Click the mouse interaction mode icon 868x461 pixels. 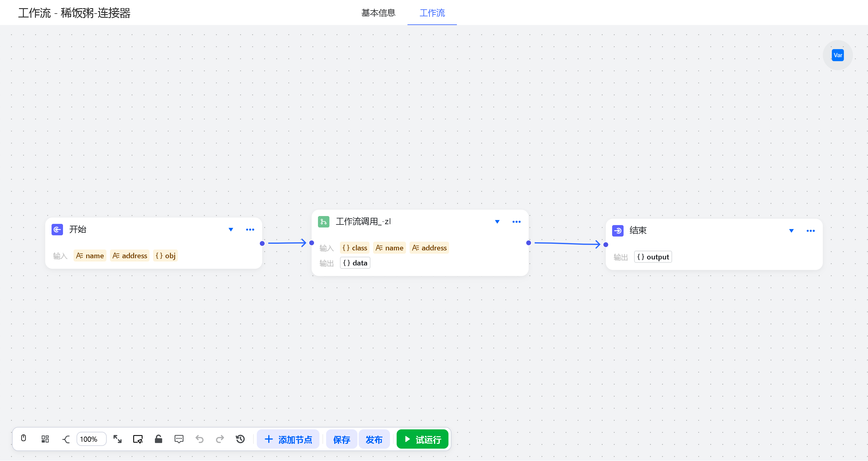pos(24,439)
